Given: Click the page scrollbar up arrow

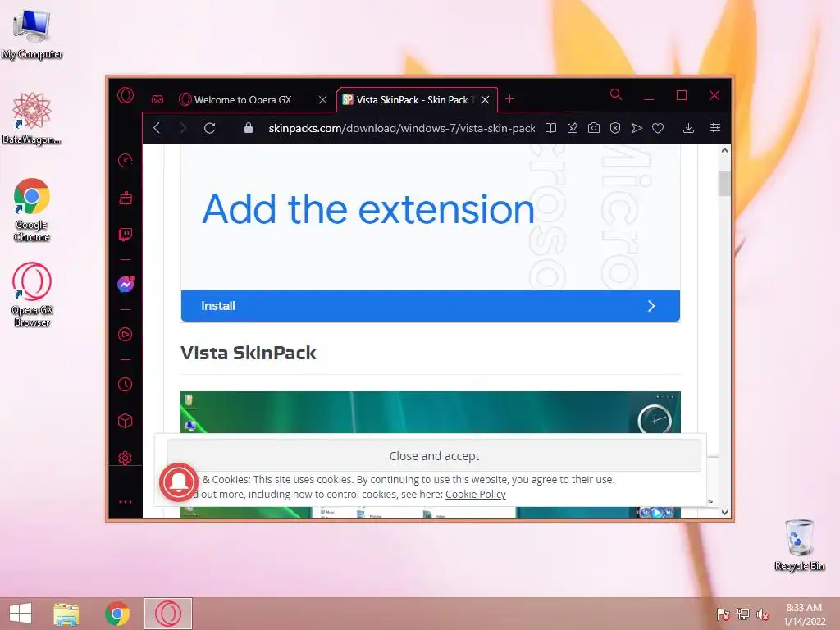Looking at the screenshot, I should tap(724, 151).
